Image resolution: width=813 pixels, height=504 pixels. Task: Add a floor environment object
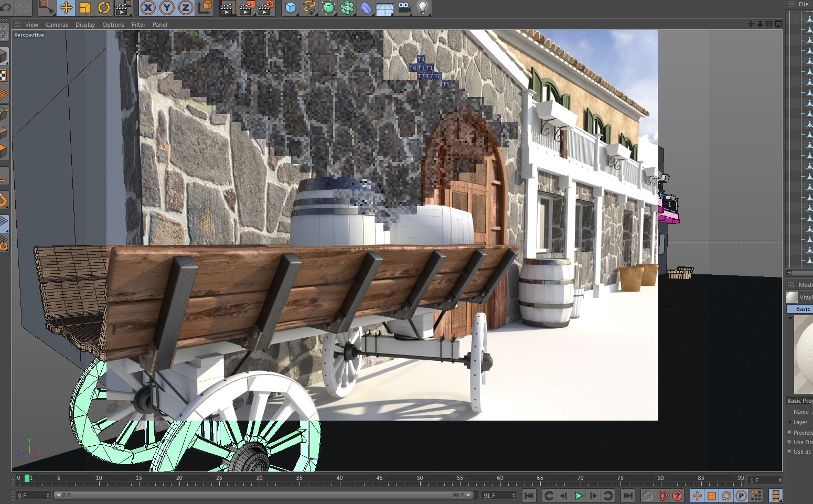click(385, 7)
